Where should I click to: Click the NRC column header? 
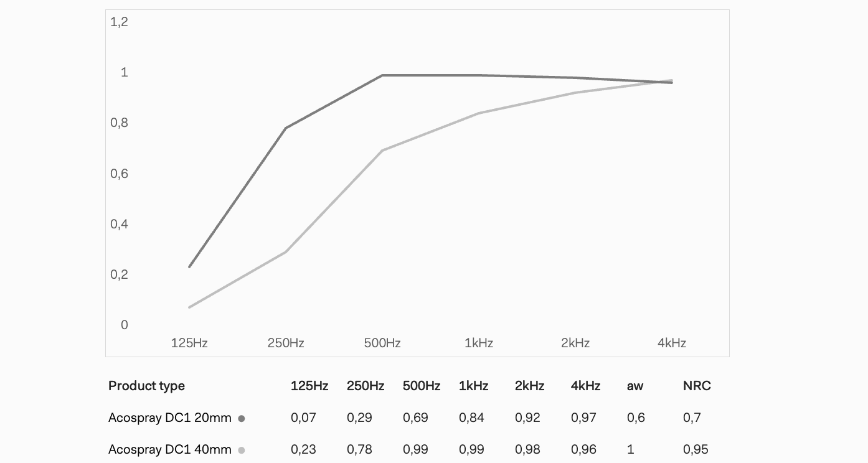(x=697, y=386)
